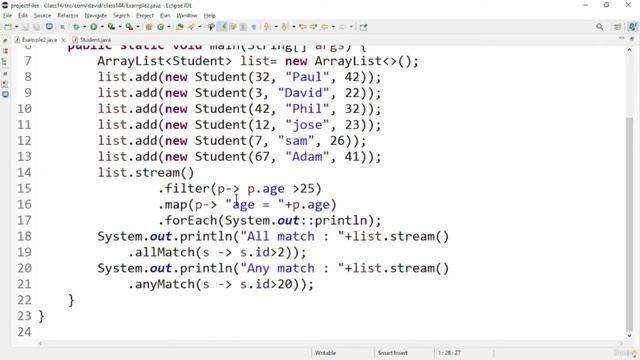Open the New wizard dropdown arrow
The height and width of the screenshot is (360, 640).
coord(16,27)
